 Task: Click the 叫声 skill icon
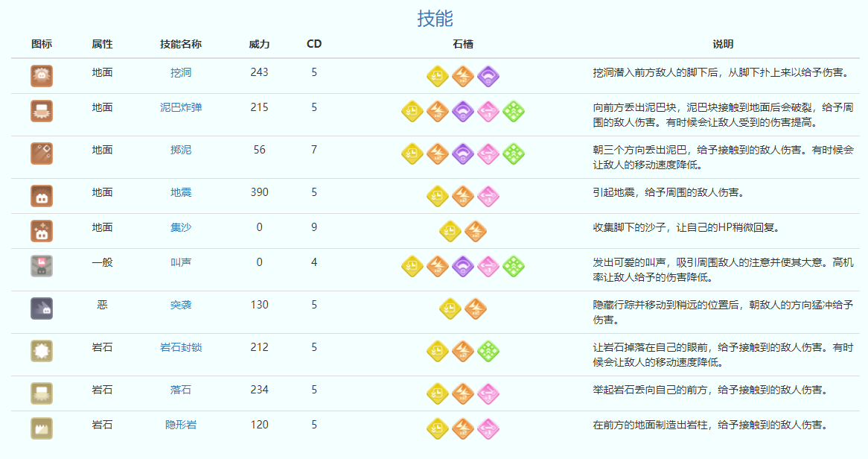coord(42,266)
